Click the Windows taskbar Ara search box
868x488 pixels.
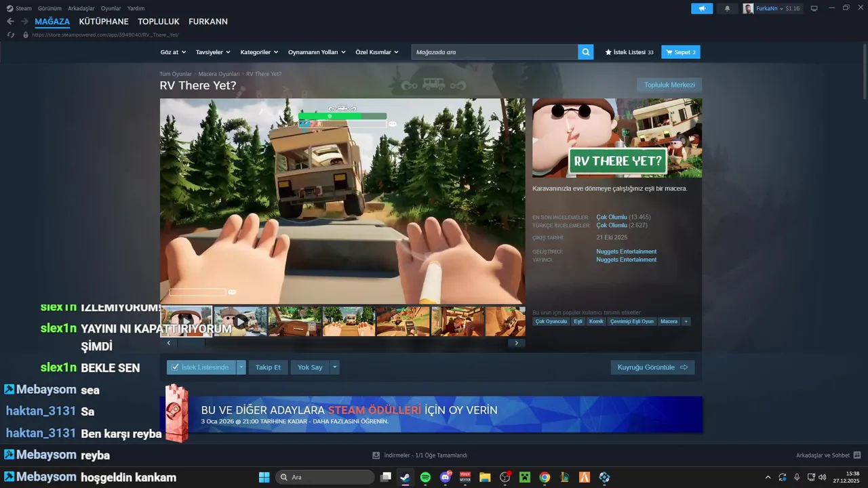pos(324,477)
